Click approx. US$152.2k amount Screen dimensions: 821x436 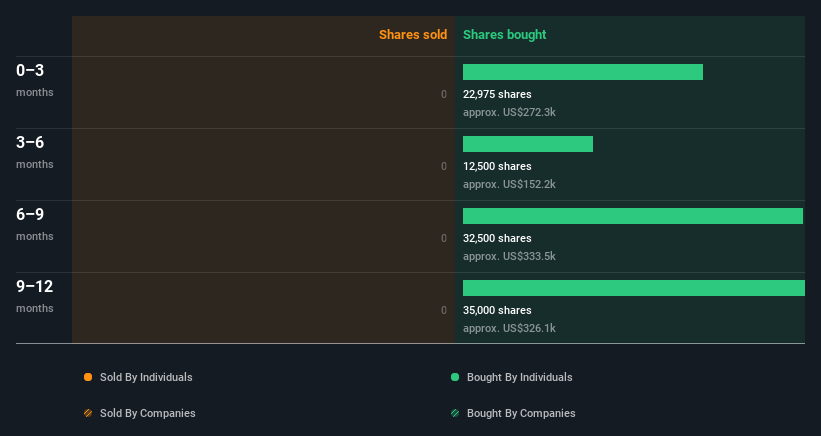[509, 184]
